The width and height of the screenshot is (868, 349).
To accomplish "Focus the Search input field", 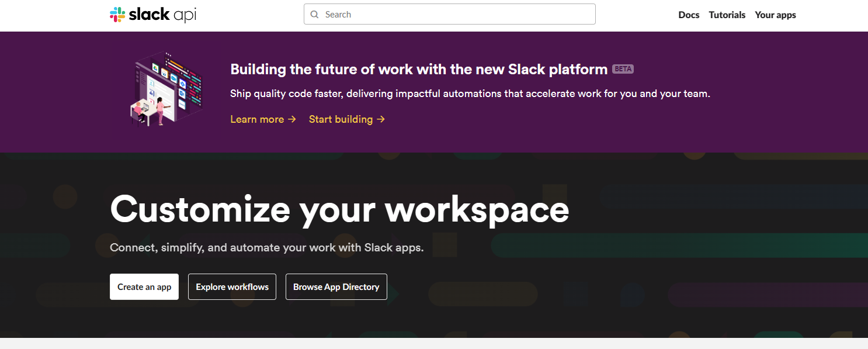I will (449, 14).
